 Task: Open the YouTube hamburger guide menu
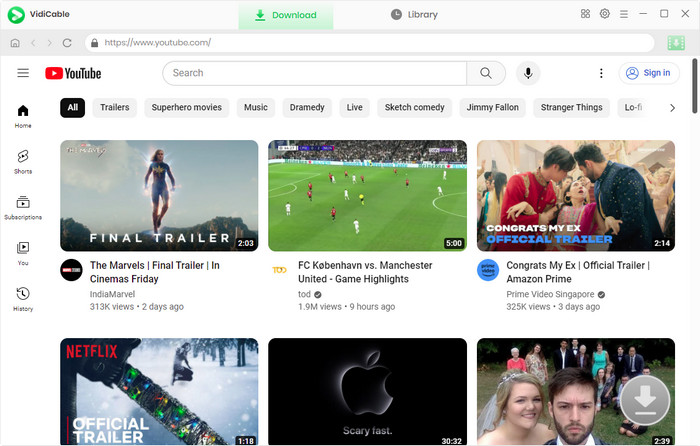pos(23,73)
